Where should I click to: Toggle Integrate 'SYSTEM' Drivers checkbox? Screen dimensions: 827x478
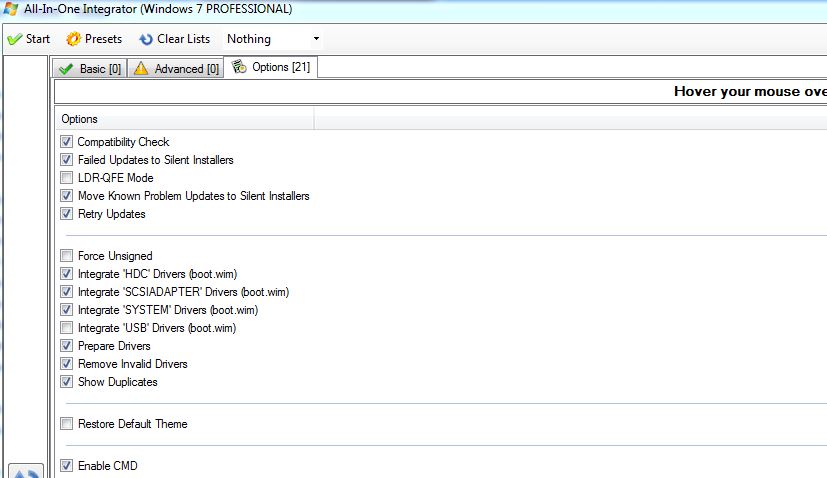pos(66,310)
